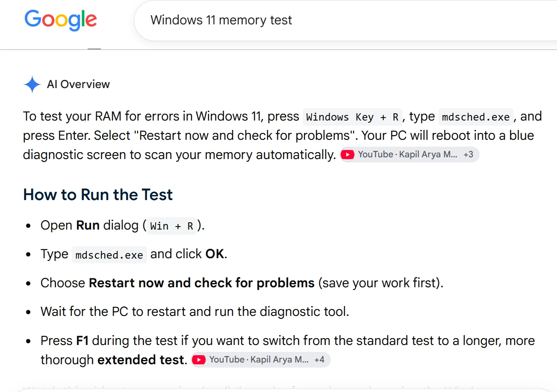Click the YouTube icon after 'memory automatically.'

(348, 155)
